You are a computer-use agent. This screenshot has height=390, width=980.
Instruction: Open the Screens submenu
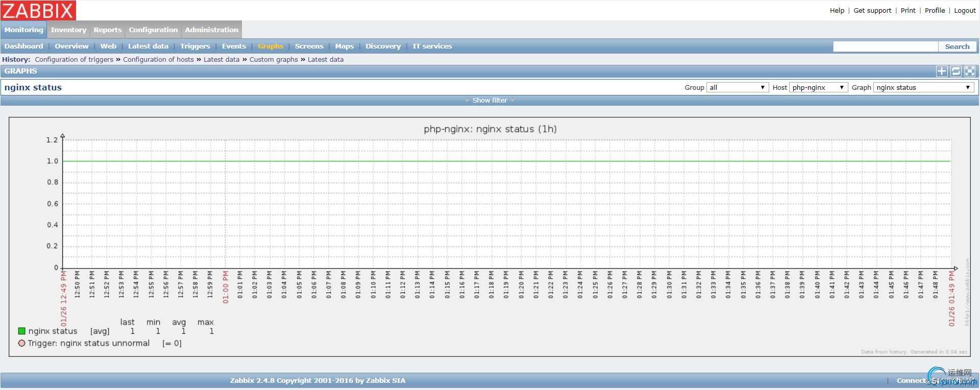pos(309,46)
